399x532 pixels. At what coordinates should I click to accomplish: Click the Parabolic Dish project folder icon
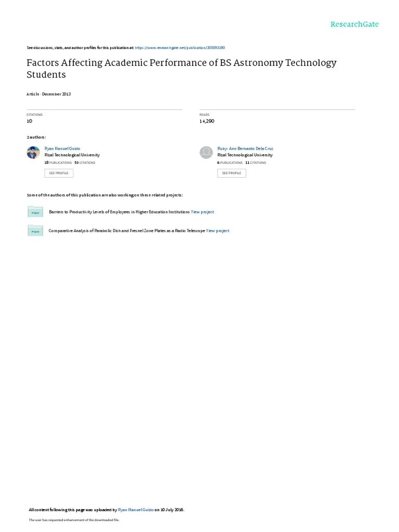35,230
